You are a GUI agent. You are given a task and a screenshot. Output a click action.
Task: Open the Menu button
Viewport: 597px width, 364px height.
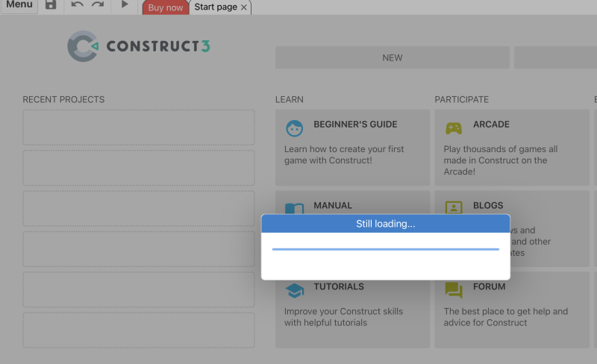point(19,5)
